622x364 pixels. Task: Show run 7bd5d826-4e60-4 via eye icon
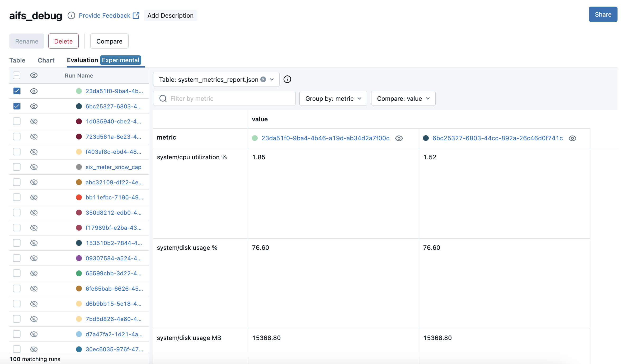(34, 319)
